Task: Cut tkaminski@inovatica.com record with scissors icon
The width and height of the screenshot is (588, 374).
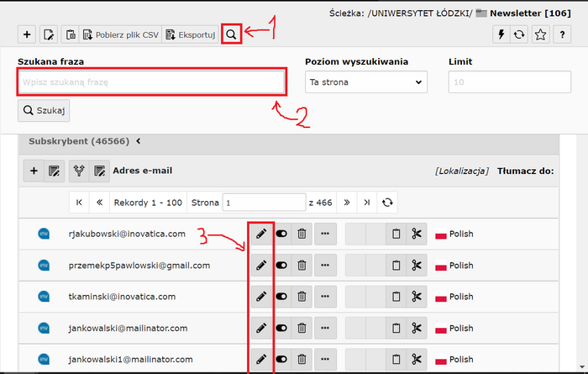Action: (416, 297)
